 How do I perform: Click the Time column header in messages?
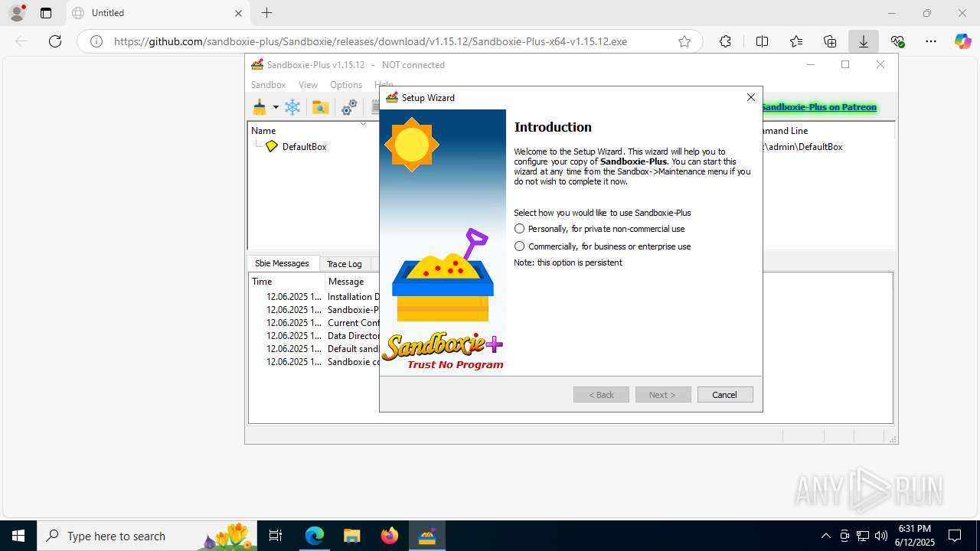(262, 282)
